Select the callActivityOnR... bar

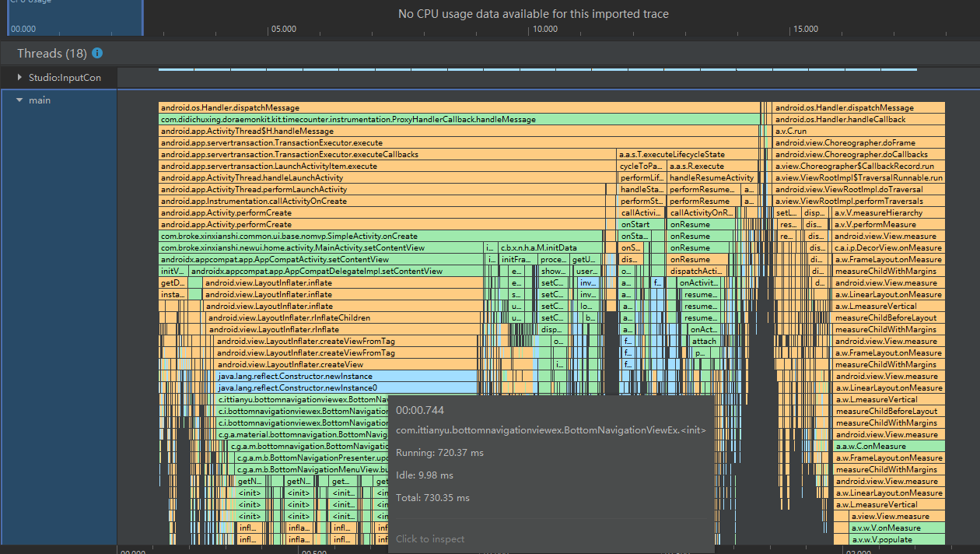tap(702, 213)
